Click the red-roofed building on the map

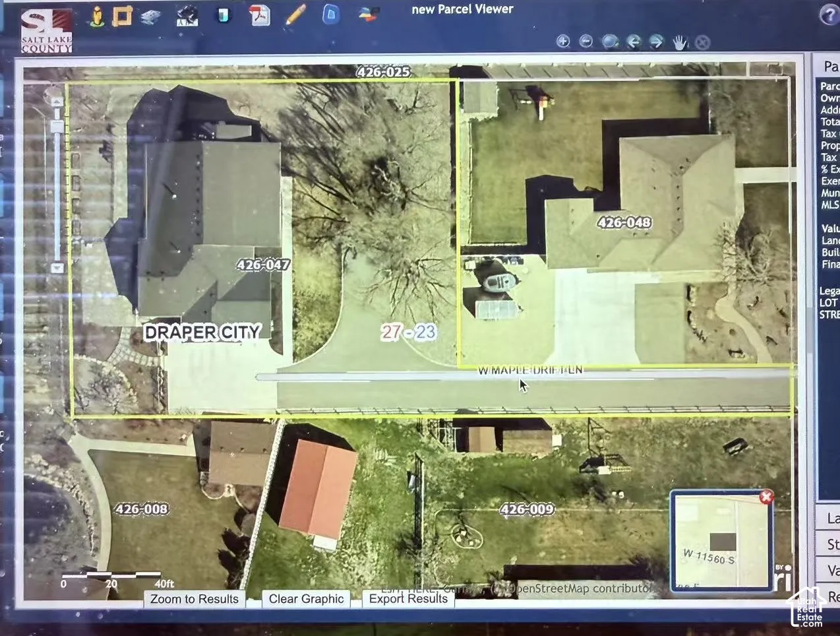[x=318, y=488]
